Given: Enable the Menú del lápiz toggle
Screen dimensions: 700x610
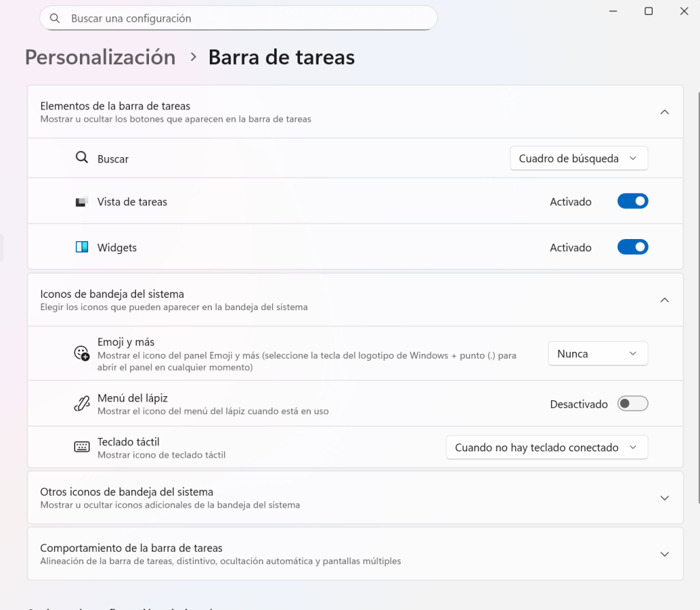Looking at the screenshot, I should [x=632, y=404].
